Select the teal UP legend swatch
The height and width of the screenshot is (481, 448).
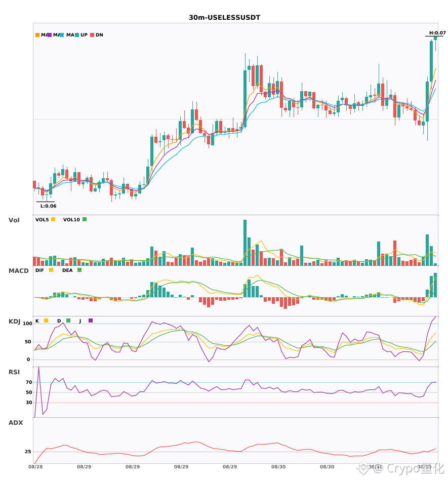click(77, 35)
